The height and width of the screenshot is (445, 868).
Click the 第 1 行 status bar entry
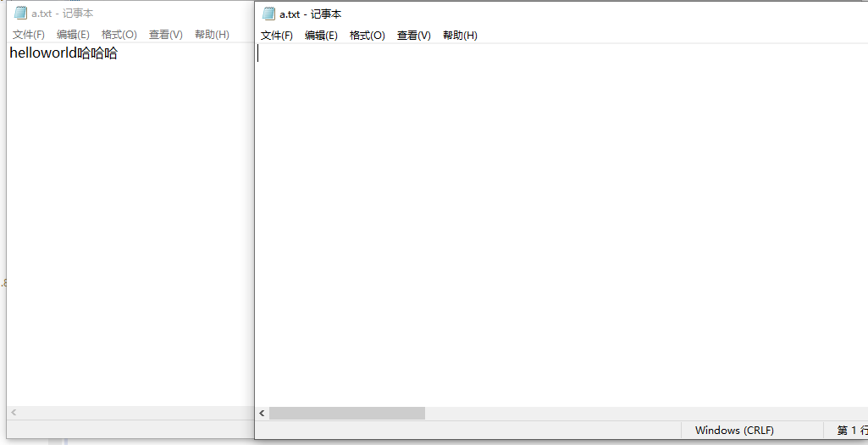coord(852,431)
